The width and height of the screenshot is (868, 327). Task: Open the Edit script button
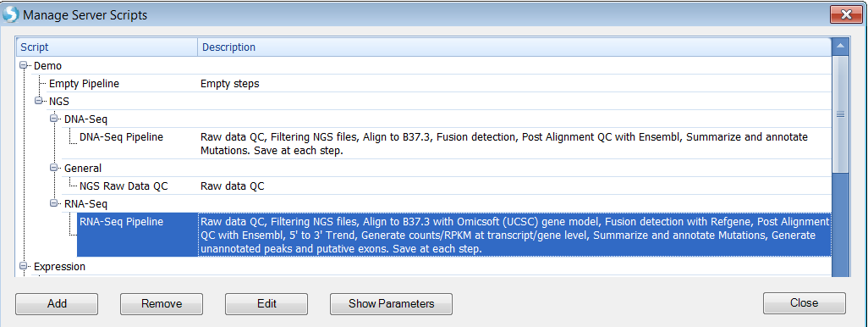[266, 303]
